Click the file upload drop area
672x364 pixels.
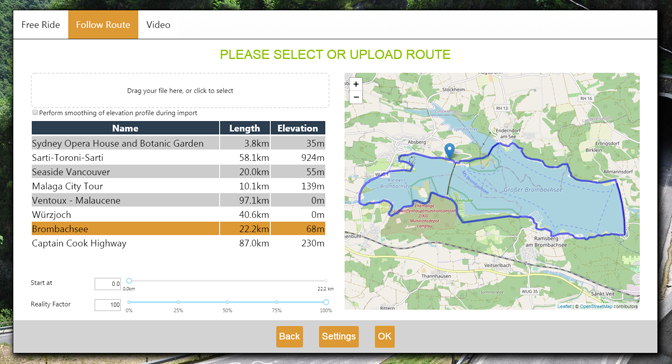click(180, 90)
